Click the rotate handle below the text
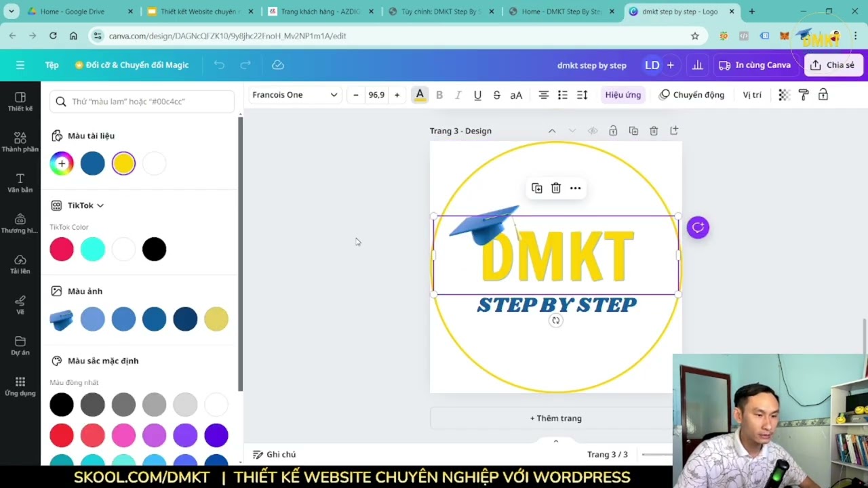Image resolution: width=868 pixels, height=488 pixels. 556,321
